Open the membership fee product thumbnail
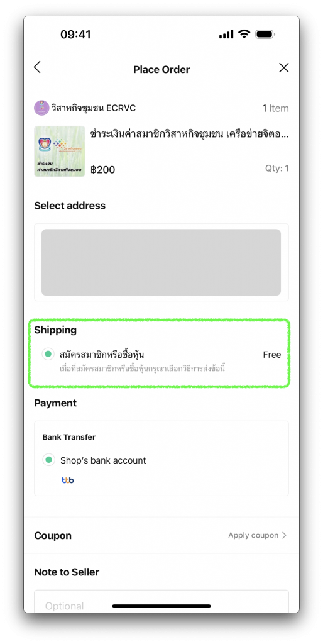This screenshot has width=323, height=644. (x=60, y=152)
